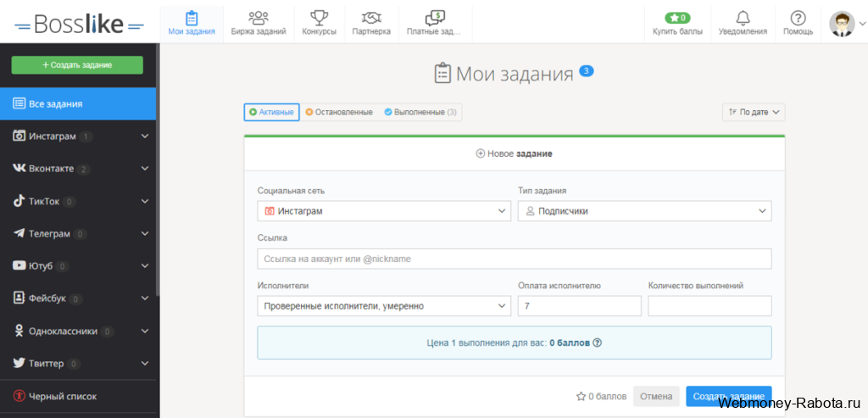Expand the Инстаграм sidebar section chevron

[145, 137]
